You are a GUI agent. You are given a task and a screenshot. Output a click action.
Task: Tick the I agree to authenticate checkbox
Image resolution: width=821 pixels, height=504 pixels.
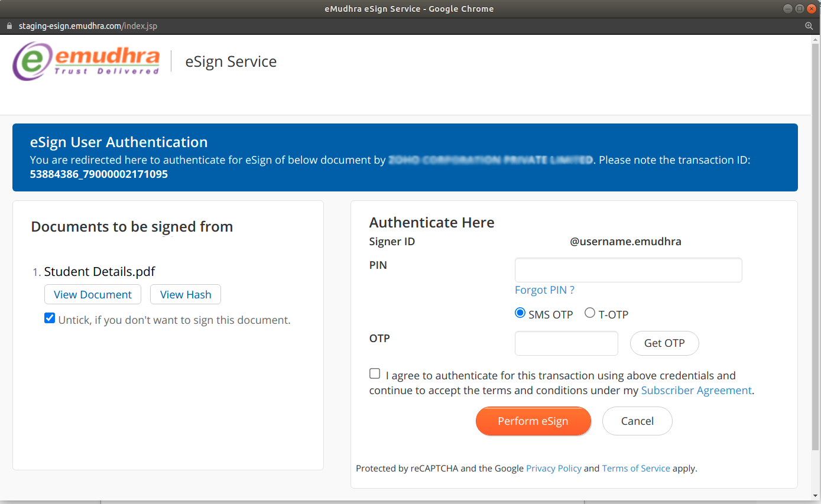[x=375, y=373]
